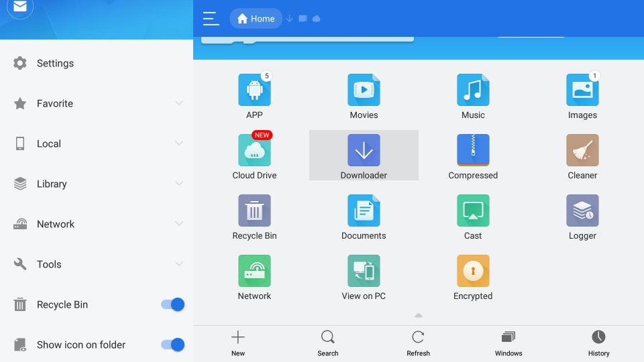Launch the Cleaner tool
The image size is (644, 362).
point(582,150)
